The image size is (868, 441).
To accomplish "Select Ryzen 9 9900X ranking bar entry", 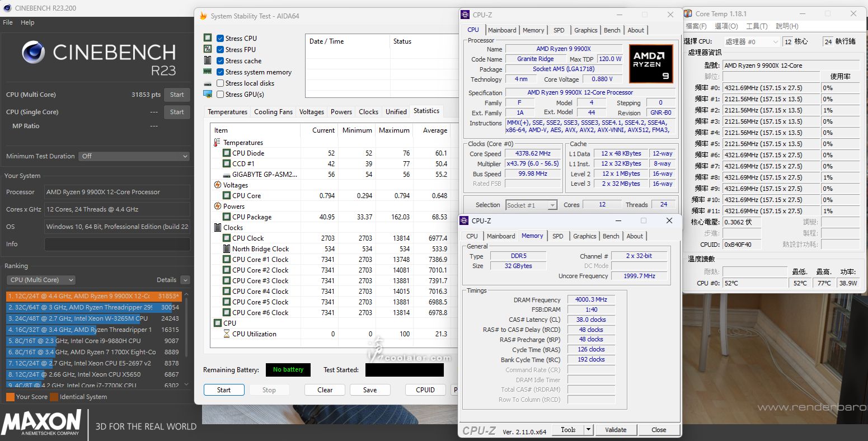I will tap(94, 296).
